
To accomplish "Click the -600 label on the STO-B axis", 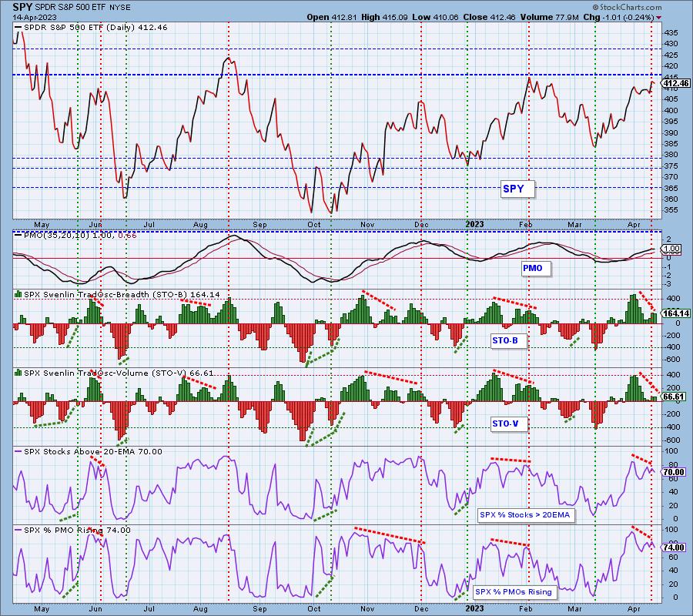I will [x=671, y=360].
